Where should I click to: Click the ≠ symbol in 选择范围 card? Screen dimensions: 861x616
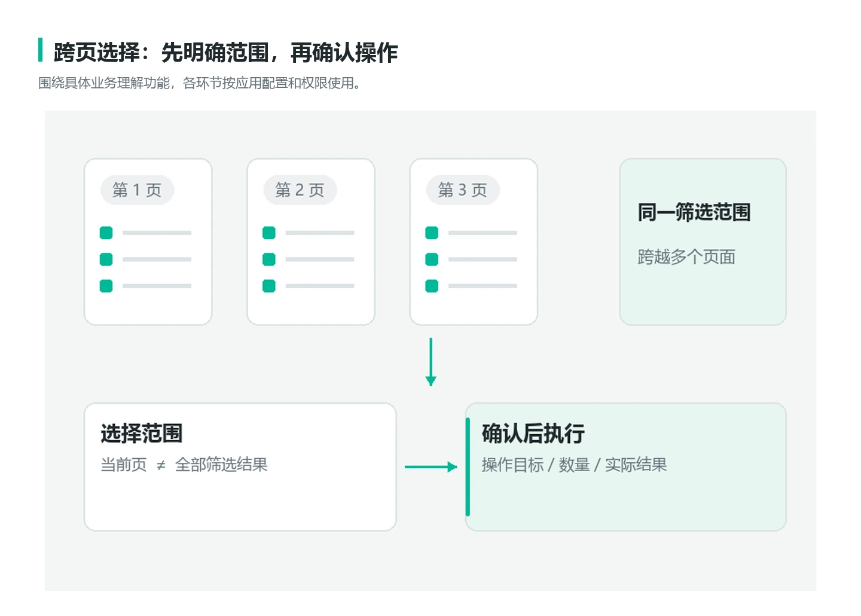pyautogui.click(x=161, y=465)
